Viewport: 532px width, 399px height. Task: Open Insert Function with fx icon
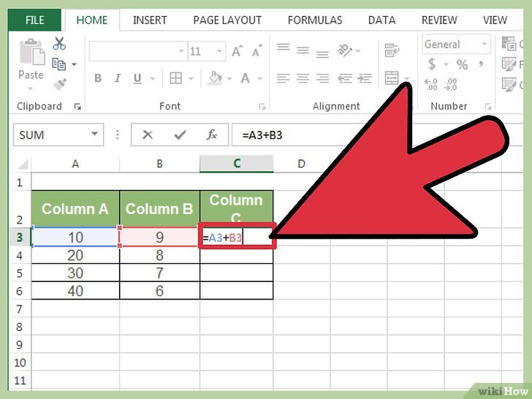(212, 134)
